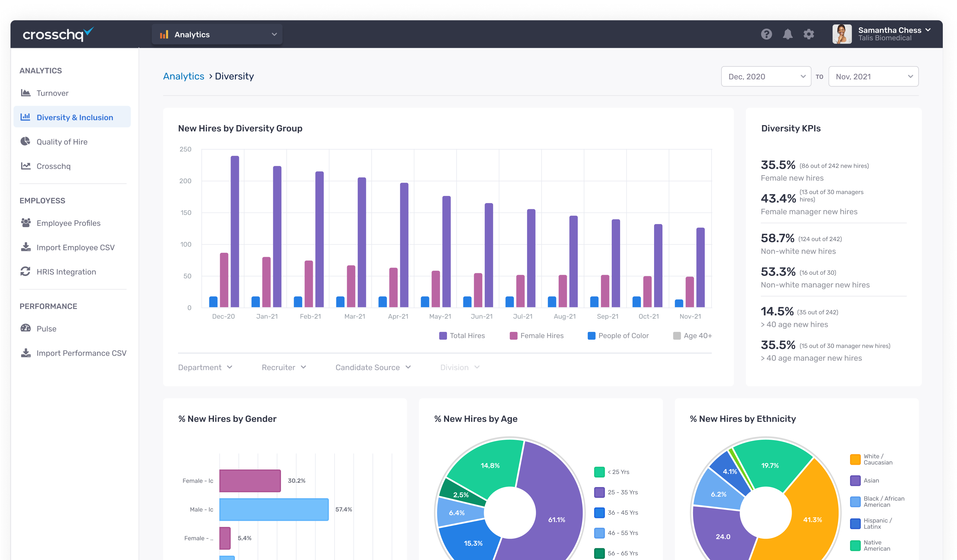Open Import Employee CSV menu item
Viewport: 957px width, 560px height.
click(x=75, y=248)
